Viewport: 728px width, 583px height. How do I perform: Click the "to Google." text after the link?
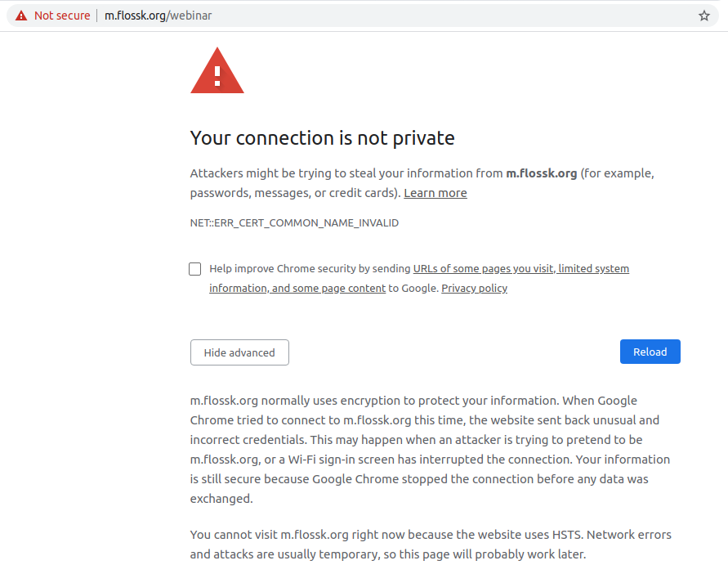pyautogui.click(x=413, y=289)
